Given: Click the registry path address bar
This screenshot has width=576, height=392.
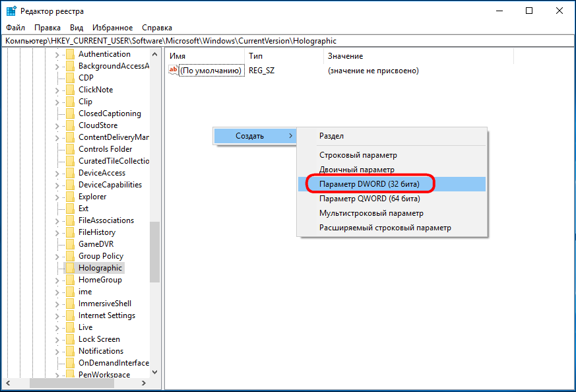Looking at the screenshot, I should point(288,41).
